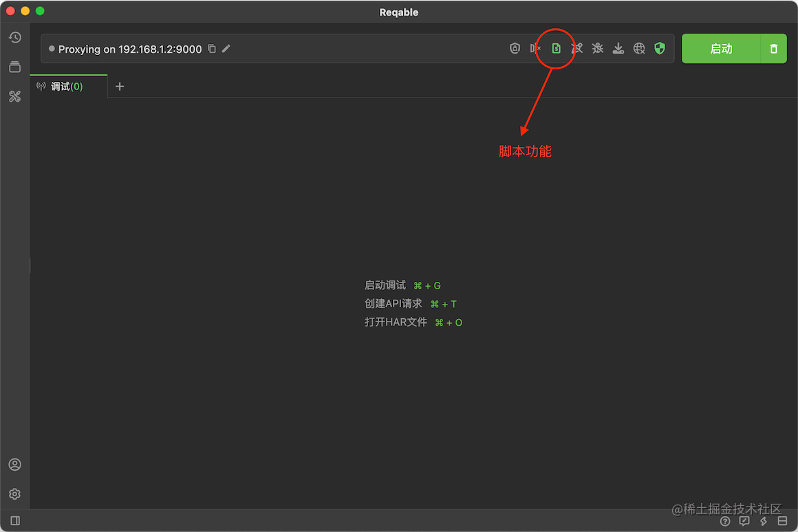Viewport: 798px width, 532px height.
Task: Open the script feature icon circled in red
Action: click(x=556, y=48)
